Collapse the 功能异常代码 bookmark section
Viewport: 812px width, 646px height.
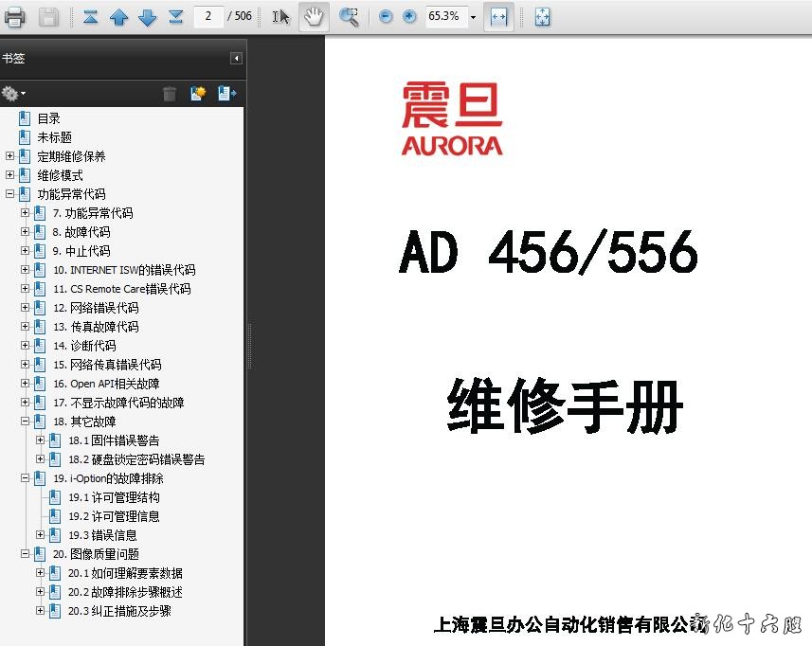click(x=10, y=194)
